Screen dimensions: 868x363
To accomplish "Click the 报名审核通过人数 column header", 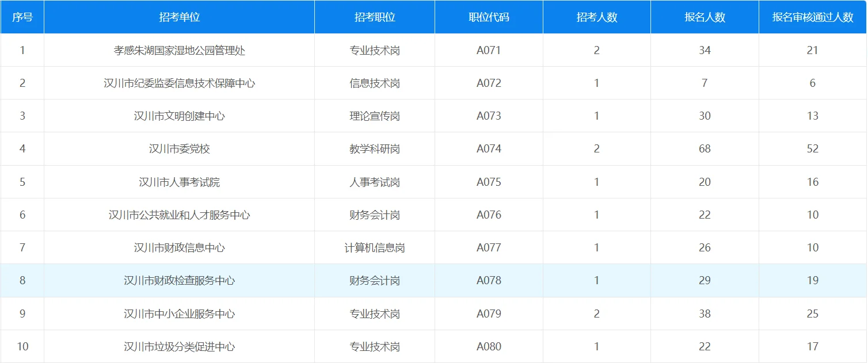I will pos(813,17).
